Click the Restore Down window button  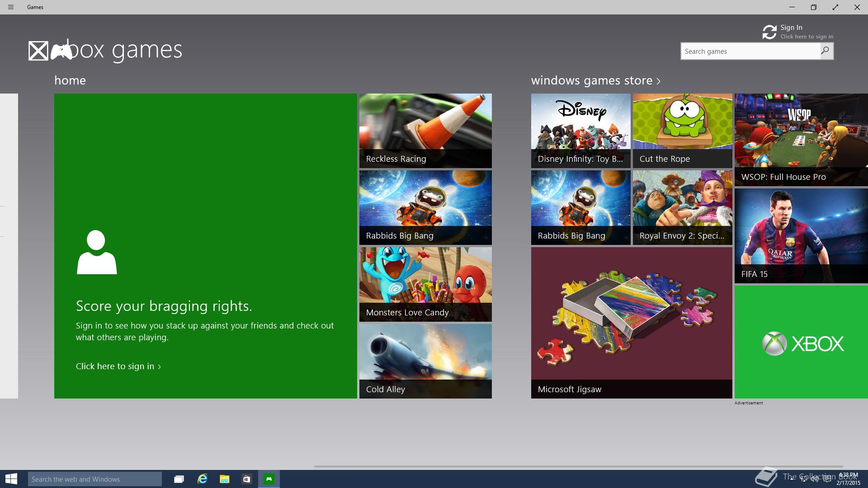[814, 7]
